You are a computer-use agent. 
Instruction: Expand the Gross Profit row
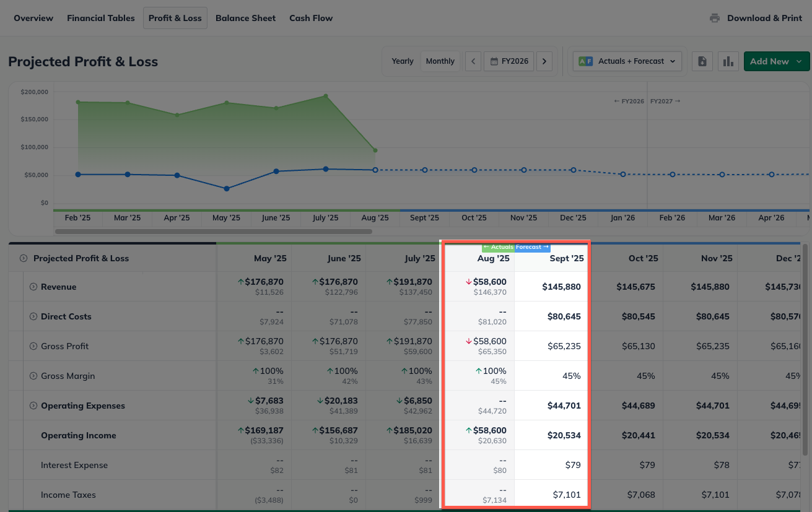point(34,346)
